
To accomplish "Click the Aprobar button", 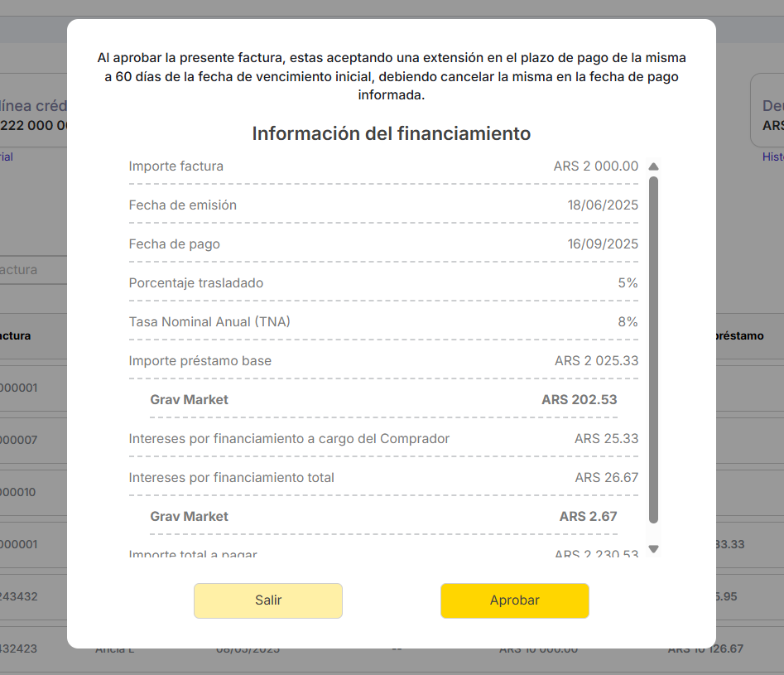I will click(514, 600).
